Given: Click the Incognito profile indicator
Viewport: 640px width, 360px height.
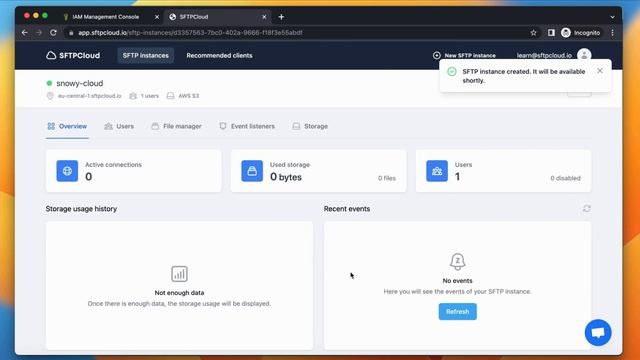Looking at the screenshot, I should 581,33.
